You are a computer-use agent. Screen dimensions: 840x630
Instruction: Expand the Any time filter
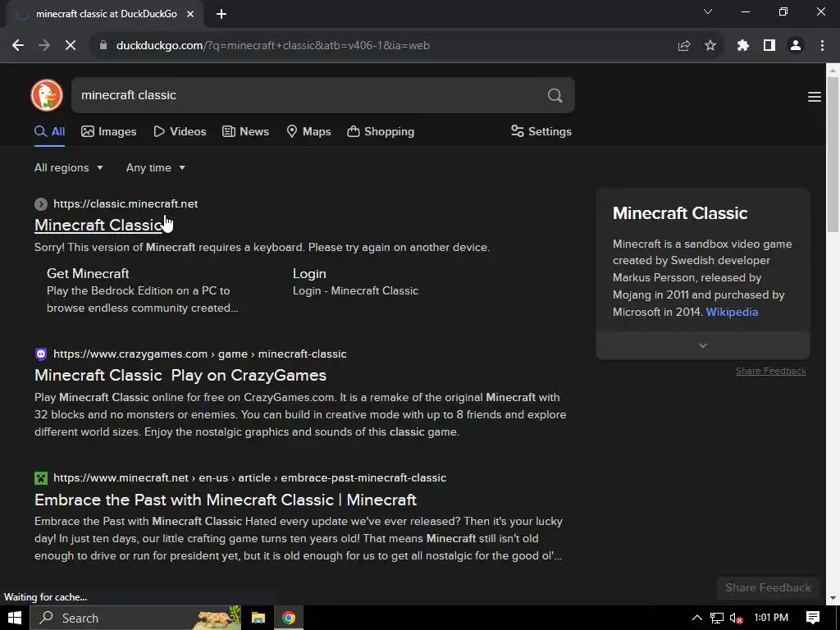pos(155,167)
